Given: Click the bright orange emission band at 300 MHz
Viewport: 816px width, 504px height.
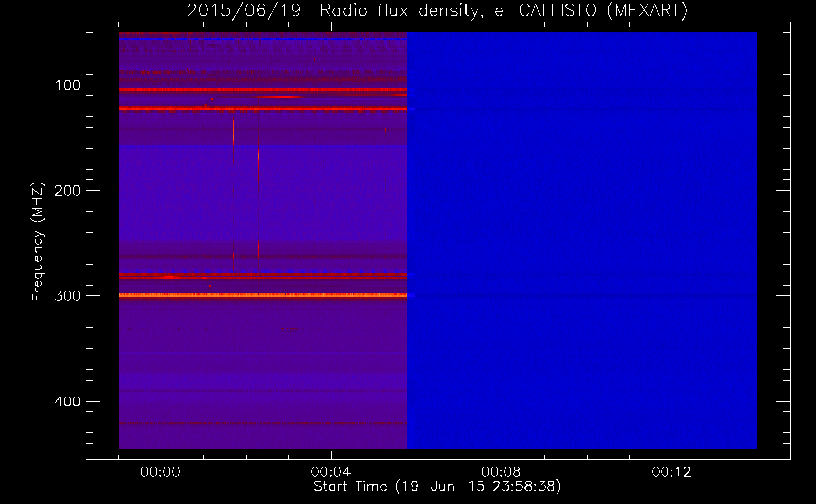Looking at the screenshot, I should [263, 295].
